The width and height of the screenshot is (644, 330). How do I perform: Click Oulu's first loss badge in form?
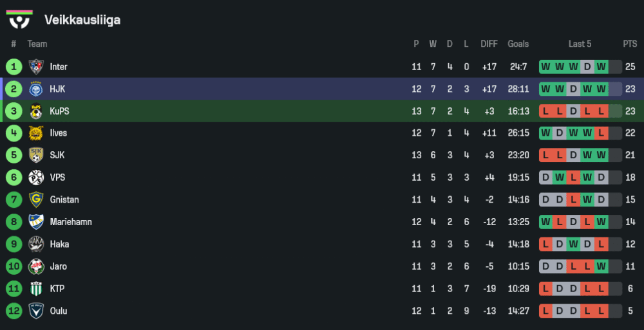545,311
